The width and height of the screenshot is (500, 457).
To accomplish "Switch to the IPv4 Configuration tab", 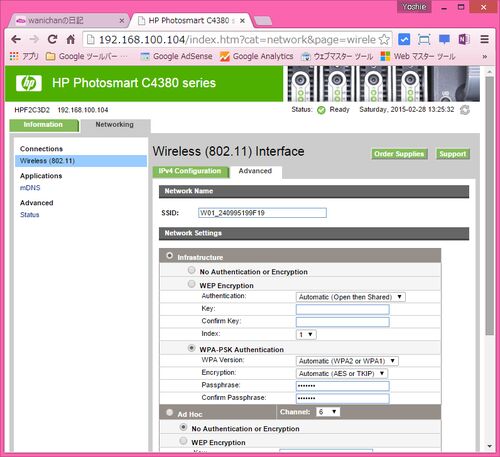I will coord(190,171).
